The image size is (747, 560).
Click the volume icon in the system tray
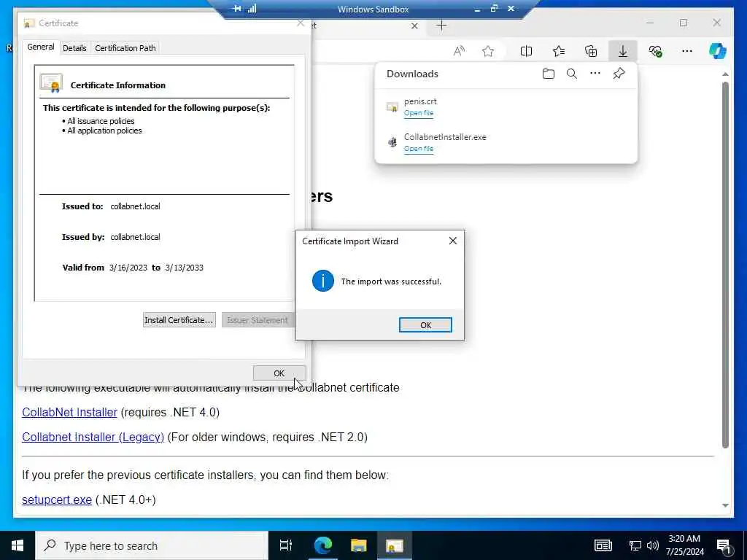tap(653, 545)
